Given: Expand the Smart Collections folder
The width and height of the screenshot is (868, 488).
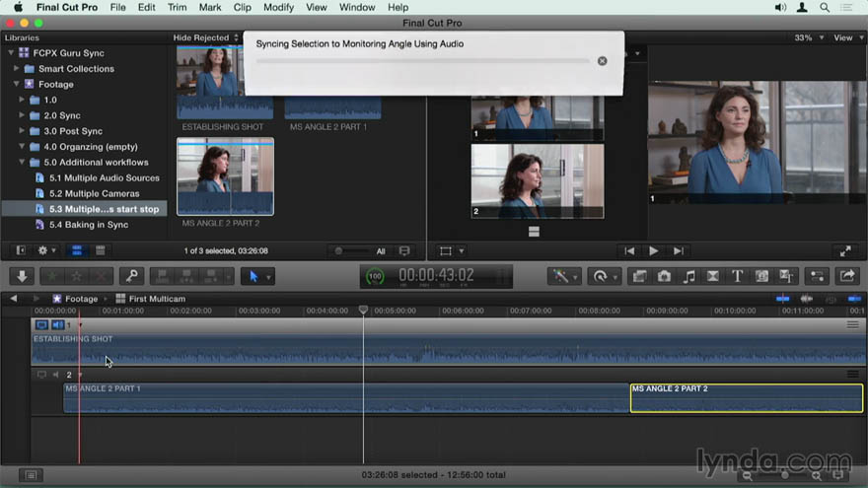Looking at the screenshot, I should pyautogui.click(x=16, y=69).
